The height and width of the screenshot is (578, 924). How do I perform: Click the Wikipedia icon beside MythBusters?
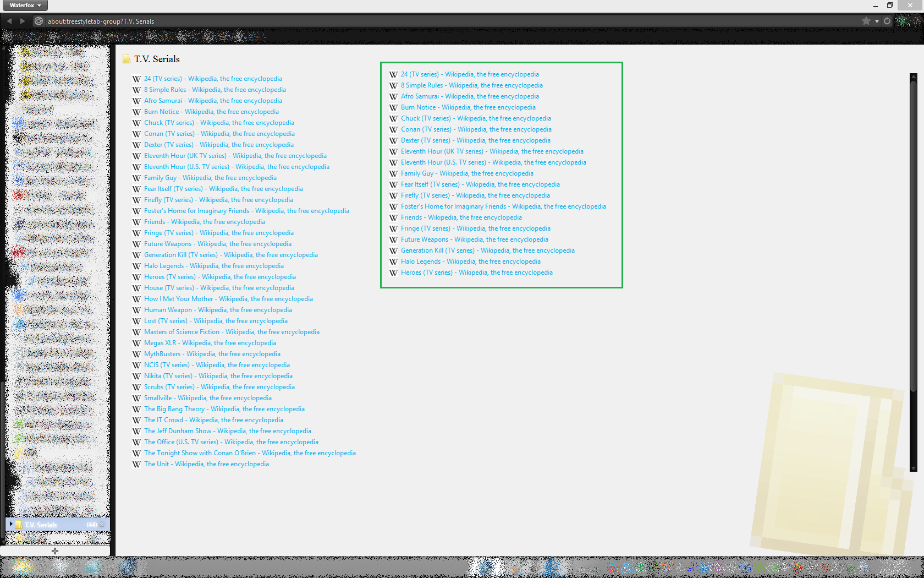coord(136,354)
